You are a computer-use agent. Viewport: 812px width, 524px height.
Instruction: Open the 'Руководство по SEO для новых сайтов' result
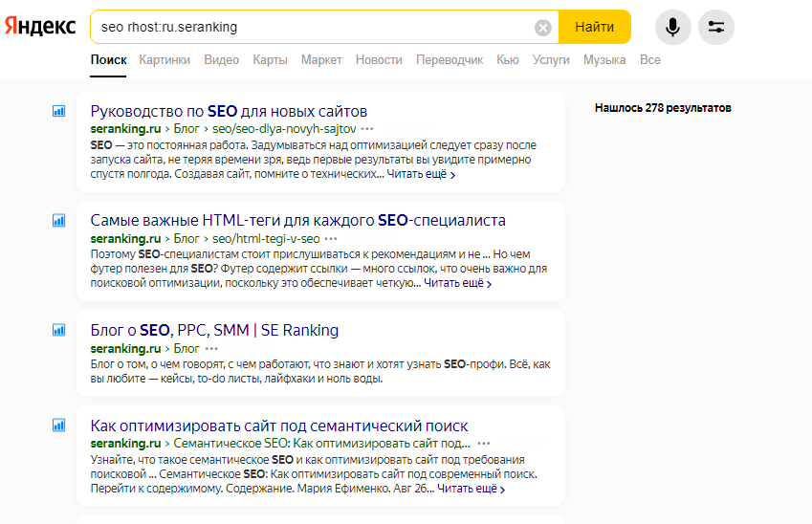pyautogui.click(x=229, y=111)
